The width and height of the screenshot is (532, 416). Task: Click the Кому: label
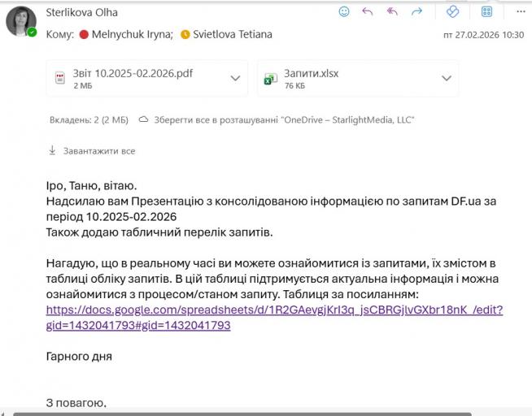point(60,35)
